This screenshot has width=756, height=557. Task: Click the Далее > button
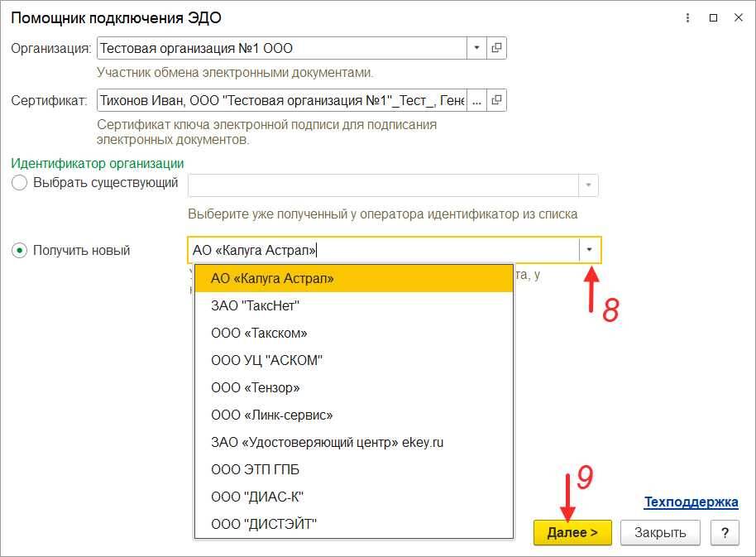pos(572,532)
